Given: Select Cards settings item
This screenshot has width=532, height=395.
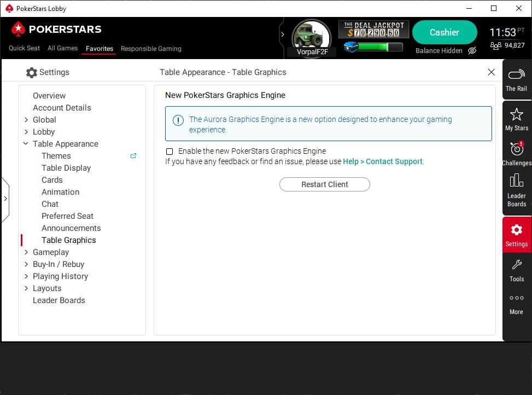Looking at the screenshot, I should click(x=52, y=180).
